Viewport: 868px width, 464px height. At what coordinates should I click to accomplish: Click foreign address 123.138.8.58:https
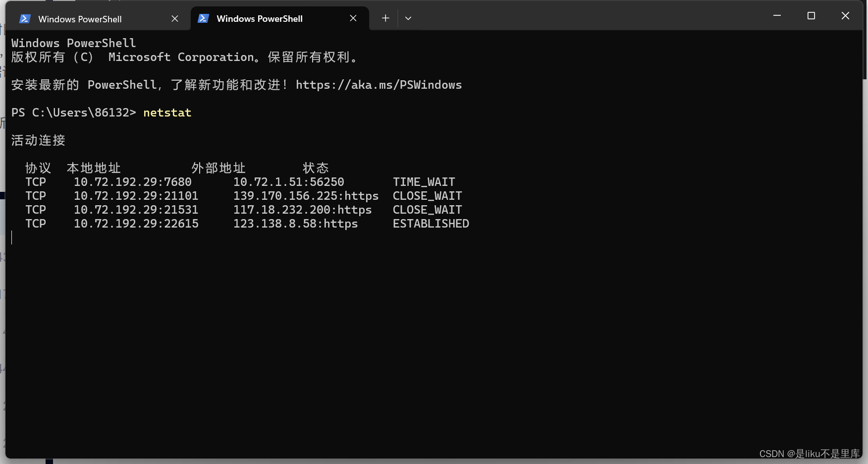(x=296, y=224)
